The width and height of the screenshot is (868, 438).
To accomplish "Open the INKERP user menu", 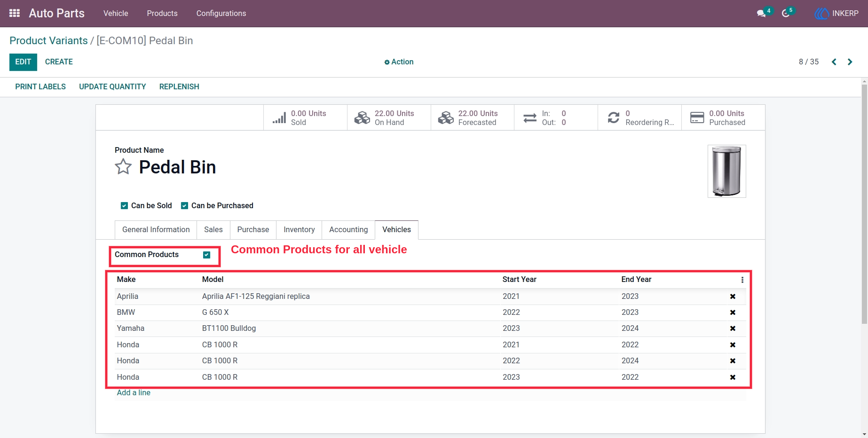I will coord(836,14).
